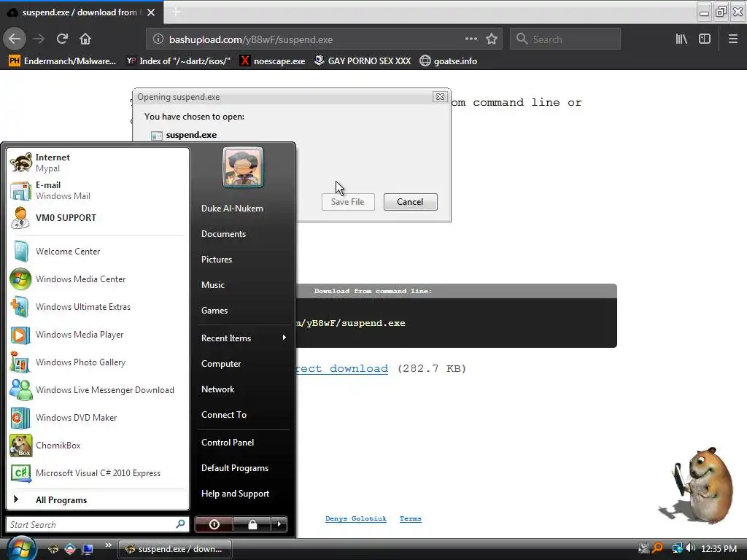Open Documents from Start menu

[x=243, y=234]
